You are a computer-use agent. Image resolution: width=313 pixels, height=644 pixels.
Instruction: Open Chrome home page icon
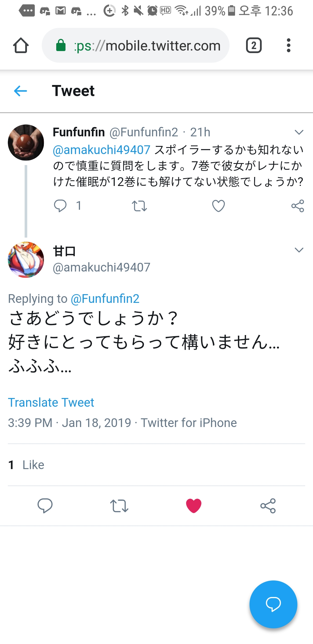point(21,46)
